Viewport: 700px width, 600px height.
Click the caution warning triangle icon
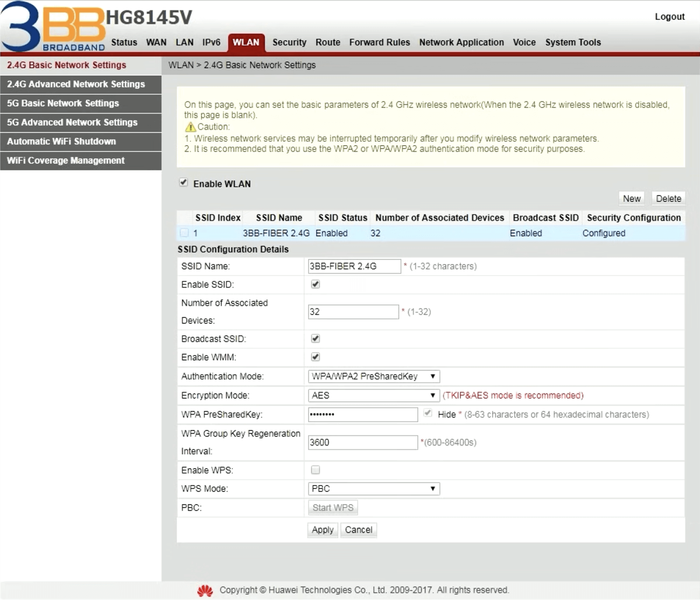190,127
